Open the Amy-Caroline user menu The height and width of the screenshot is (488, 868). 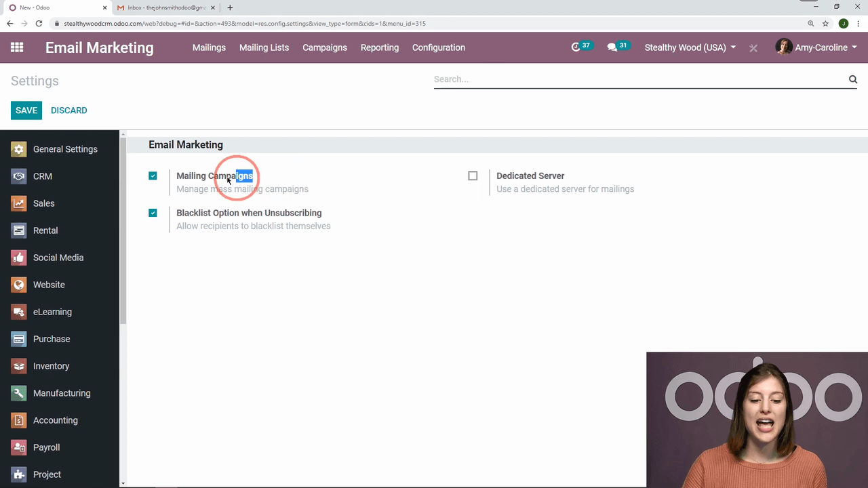(x=816, y=47)
